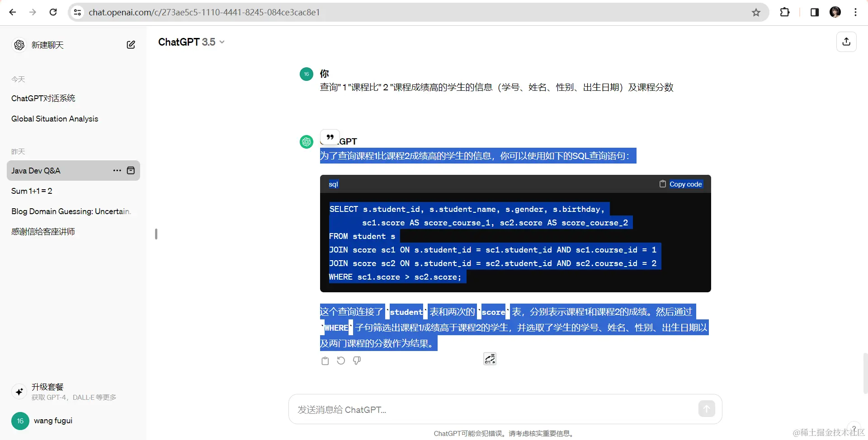Image resolution: width=868 pixels, height=440 pixels.
Task: Toggle browser side panel
Action: pyautogui.click(x=815, y=12)
